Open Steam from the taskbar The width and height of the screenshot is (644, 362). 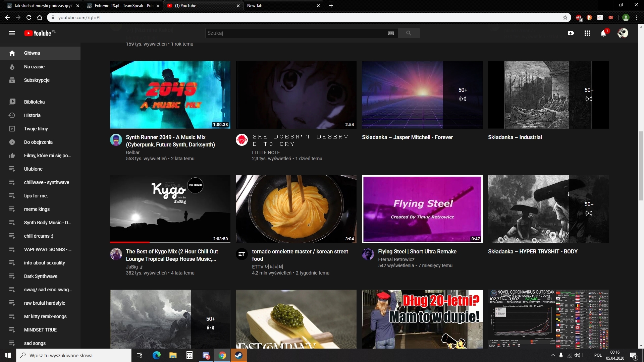tap(239, 355)
